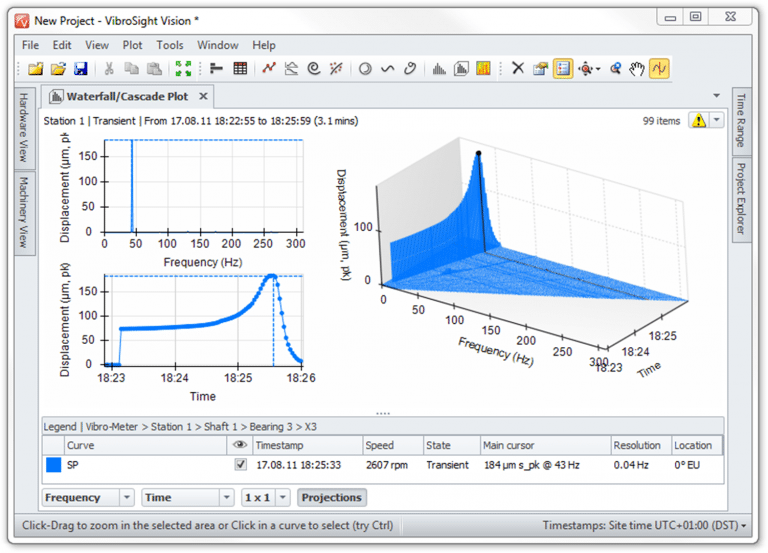Open project with the open folder icon
The width and height of the screenshot is (768, 553).
(58, 69)
